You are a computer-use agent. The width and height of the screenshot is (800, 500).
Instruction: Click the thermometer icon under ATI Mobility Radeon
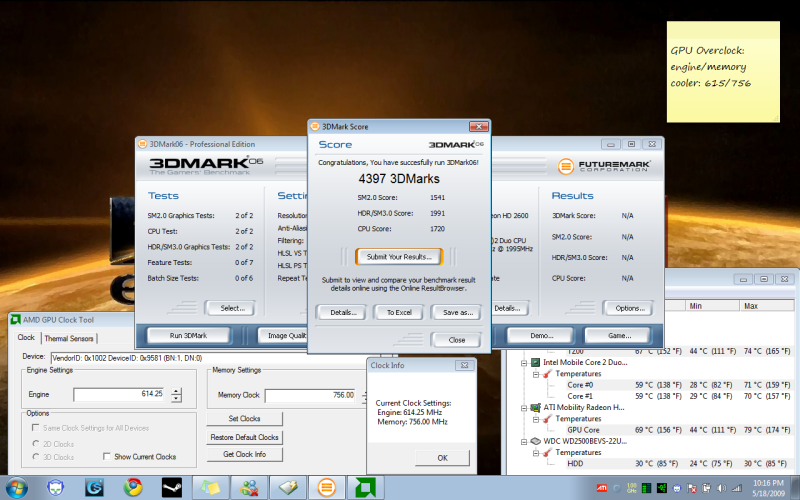coord(547,418)
